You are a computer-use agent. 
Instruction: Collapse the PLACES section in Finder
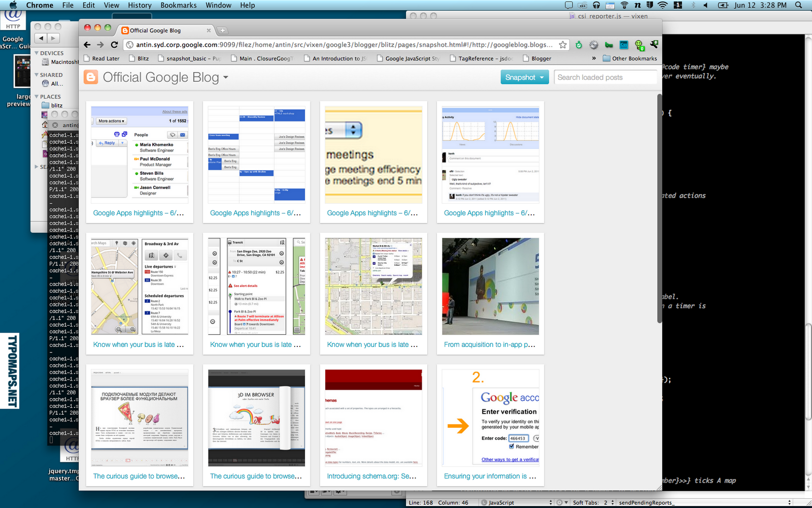(x=37, y=97)
